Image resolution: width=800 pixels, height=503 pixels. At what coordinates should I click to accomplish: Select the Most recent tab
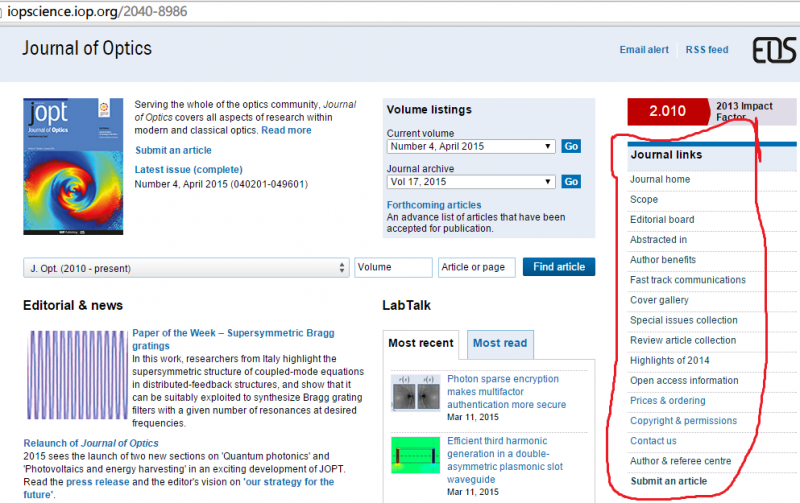pyautogui.click(x=421, y=343)
